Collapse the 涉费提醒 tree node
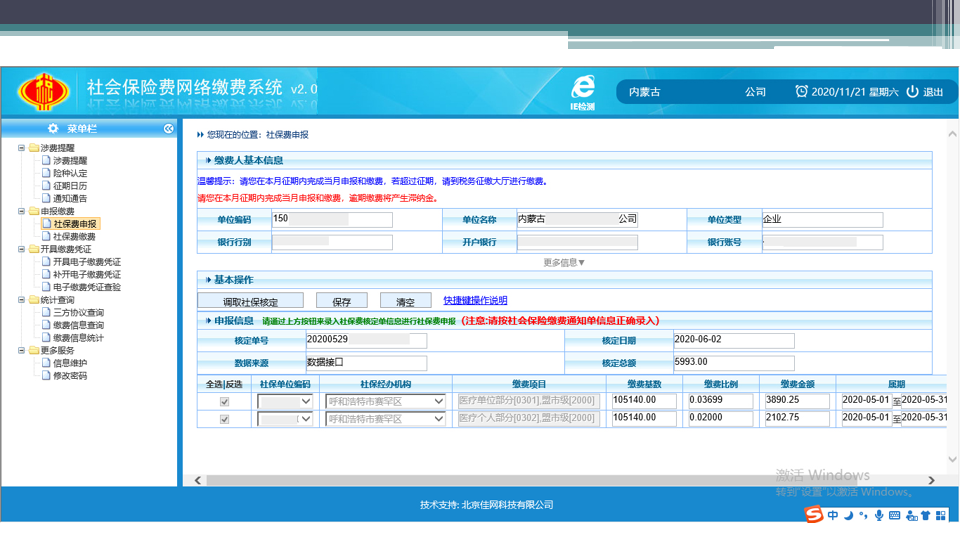Image resolution: width=960 pixels, height=540 pixels. (21, 148)
